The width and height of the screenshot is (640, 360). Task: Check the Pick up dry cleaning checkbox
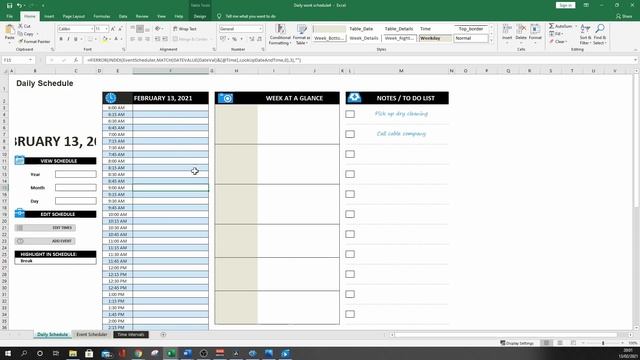[350, 114]
